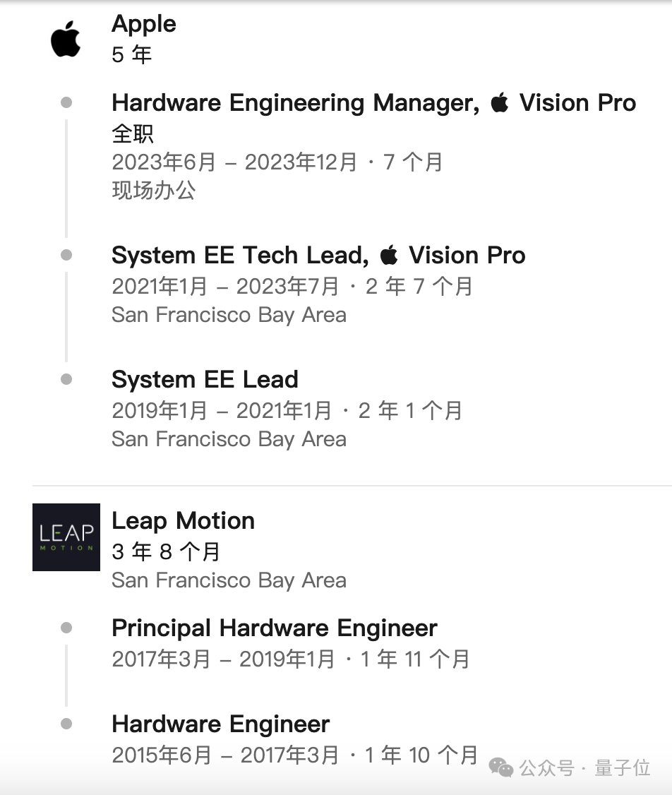This screenshot has height=795, width=672.
Task: Click timeline dot beside Hardware Engineer role
Action: tap(66, 724)
